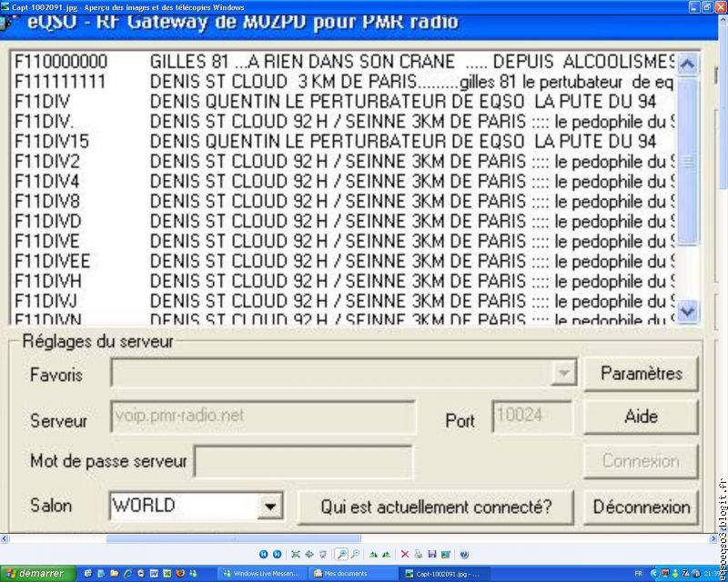Click the Aide button

642,416
